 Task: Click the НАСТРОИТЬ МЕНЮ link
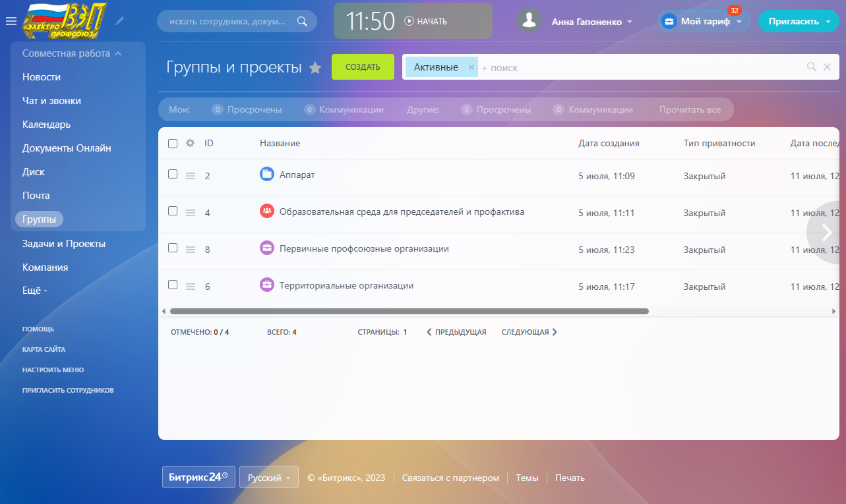[x=53, y=370]
